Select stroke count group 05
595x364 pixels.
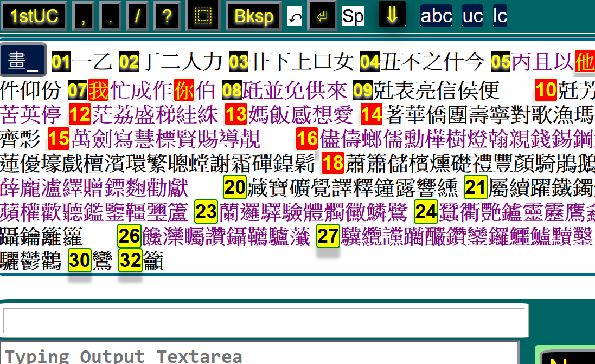click(501, 62)
